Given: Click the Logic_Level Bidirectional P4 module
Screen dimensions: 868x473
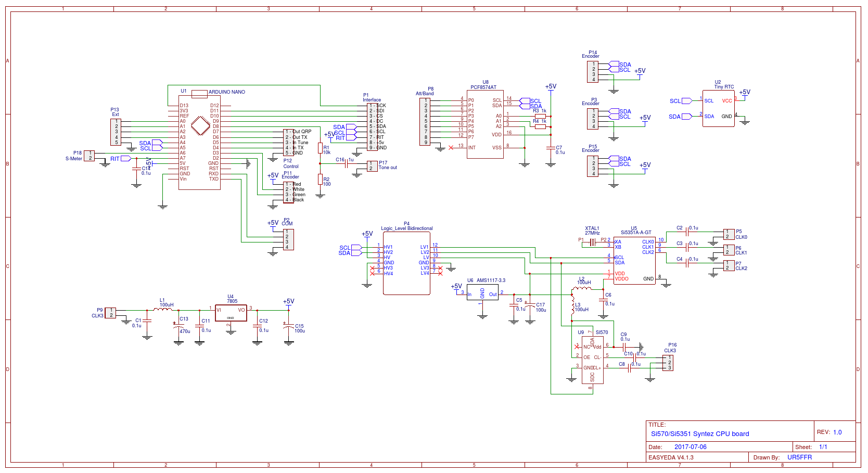Looking at the screenshot, I should coord(406,263).
